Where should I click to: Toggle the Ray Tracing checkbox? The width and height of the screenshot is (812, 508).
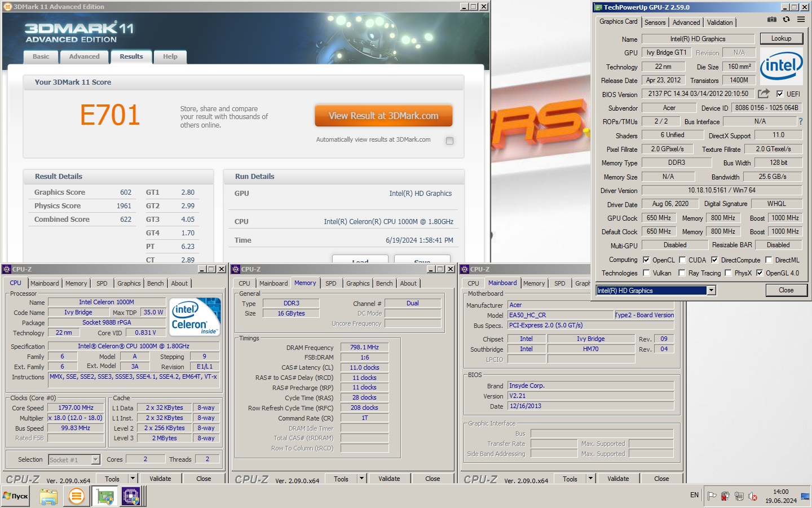682,273
